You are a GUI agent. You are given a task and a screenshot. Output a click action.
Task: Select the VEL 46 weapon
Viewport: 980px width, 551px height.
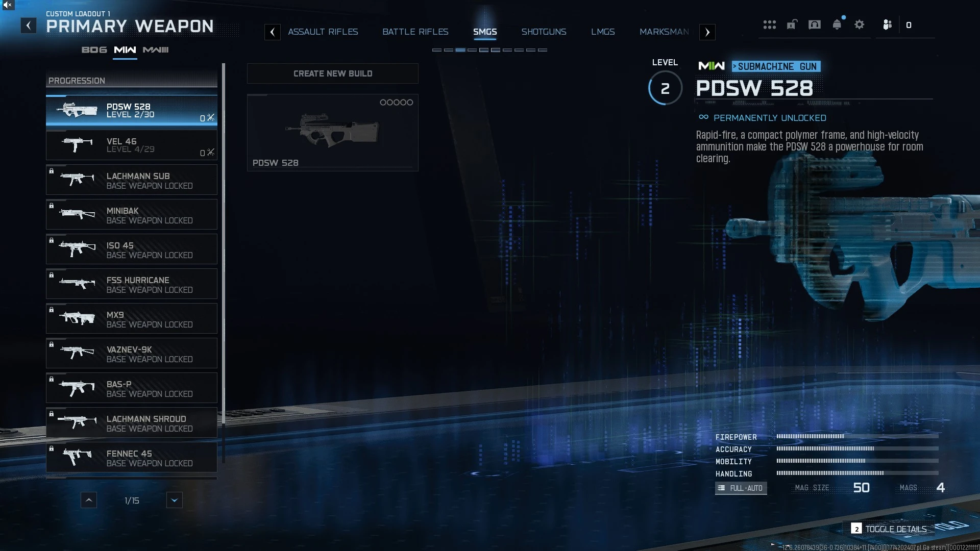coord(132,145)
